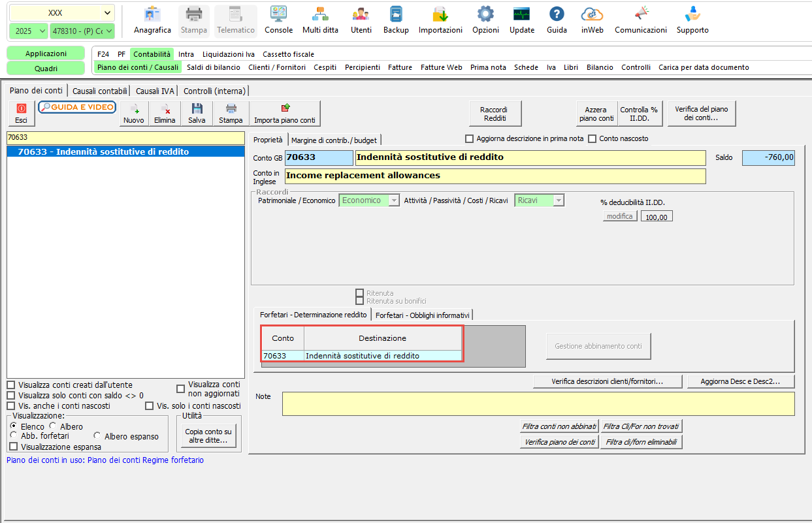Save the account with the Salva icon
The width and height of the screenshot is (812, 523).
coord(197,114)
